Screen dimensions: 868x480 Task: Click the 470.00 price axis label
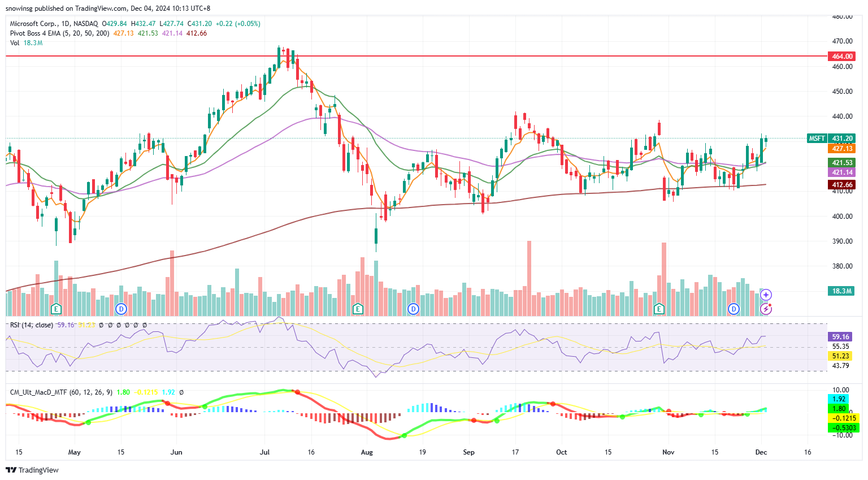coord(842,41)
